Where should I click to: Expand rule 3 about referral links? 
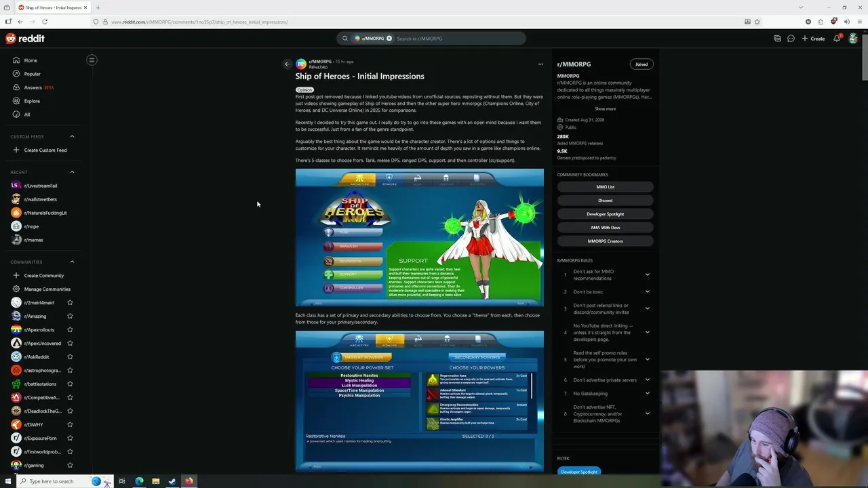pyautogui.click(x=647, y=308)
